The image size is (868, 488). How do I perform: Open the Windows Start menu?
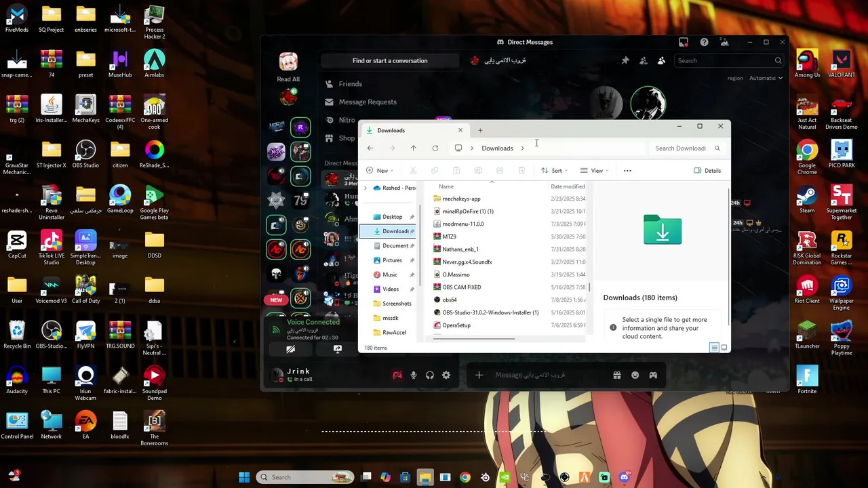244,477
